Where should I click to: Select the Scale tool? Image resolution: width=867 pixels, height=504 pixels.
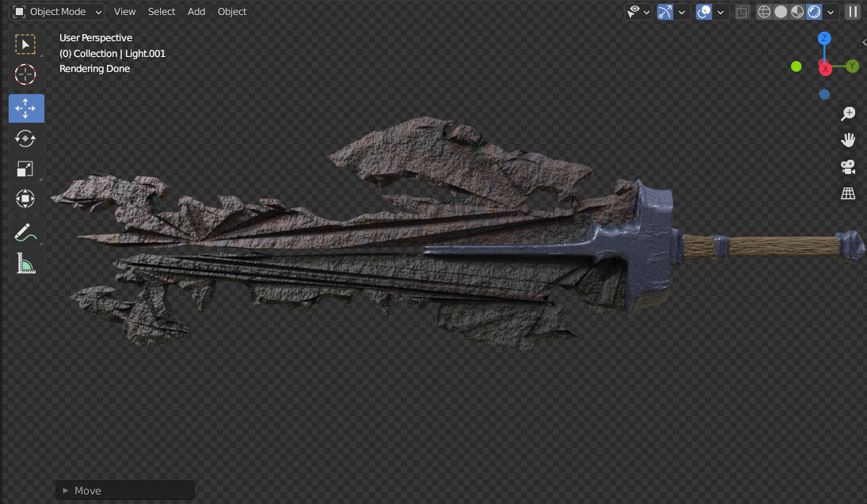25,169
